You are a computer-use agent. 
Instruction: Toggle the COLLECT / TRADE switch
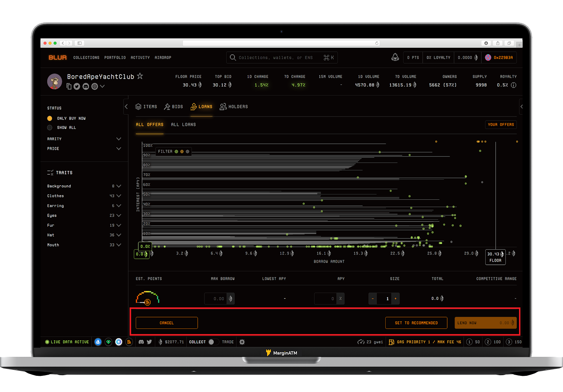[x=213, y=342]
